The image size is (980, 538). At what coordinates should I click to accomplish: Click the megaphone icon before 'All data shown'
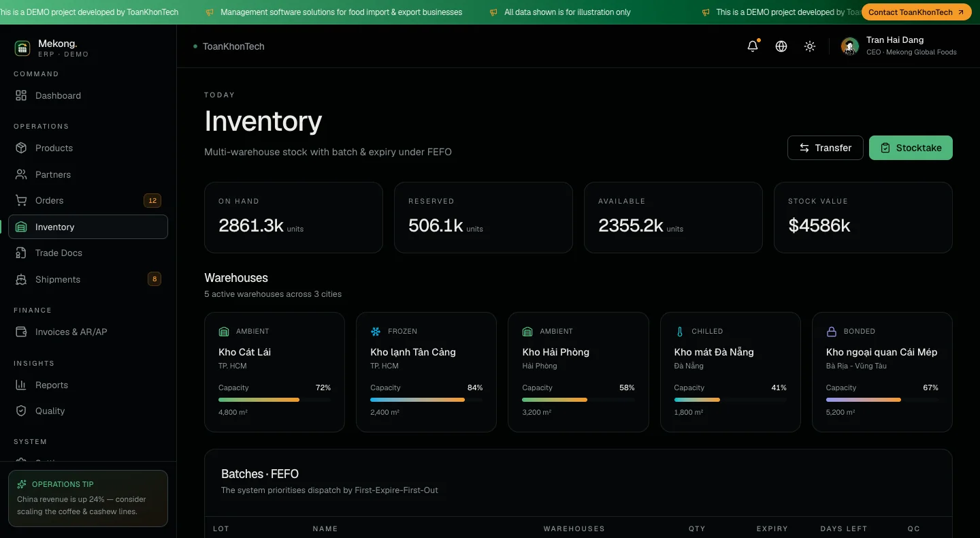click(x=493, y=12)
